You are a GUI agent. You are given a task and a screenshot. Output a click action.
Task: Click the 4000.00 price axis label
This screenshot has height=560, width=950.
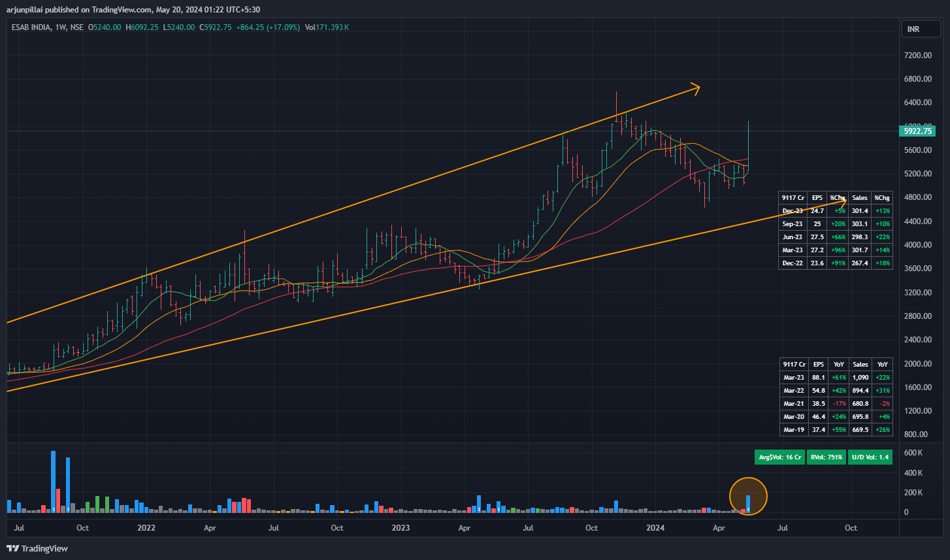tap(917, 245)
